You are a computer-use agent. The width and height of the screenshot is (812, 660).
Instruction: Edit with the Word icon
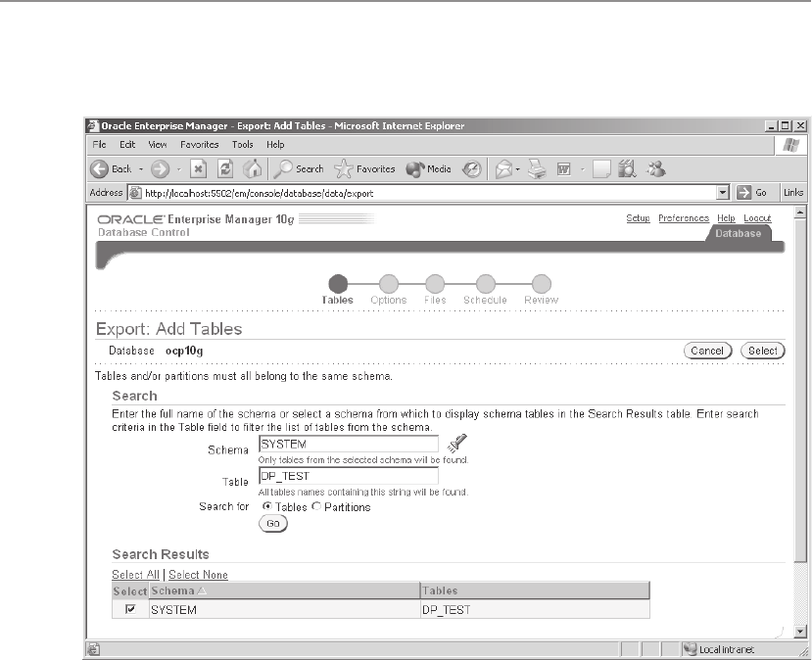click(x=563, y=168)
